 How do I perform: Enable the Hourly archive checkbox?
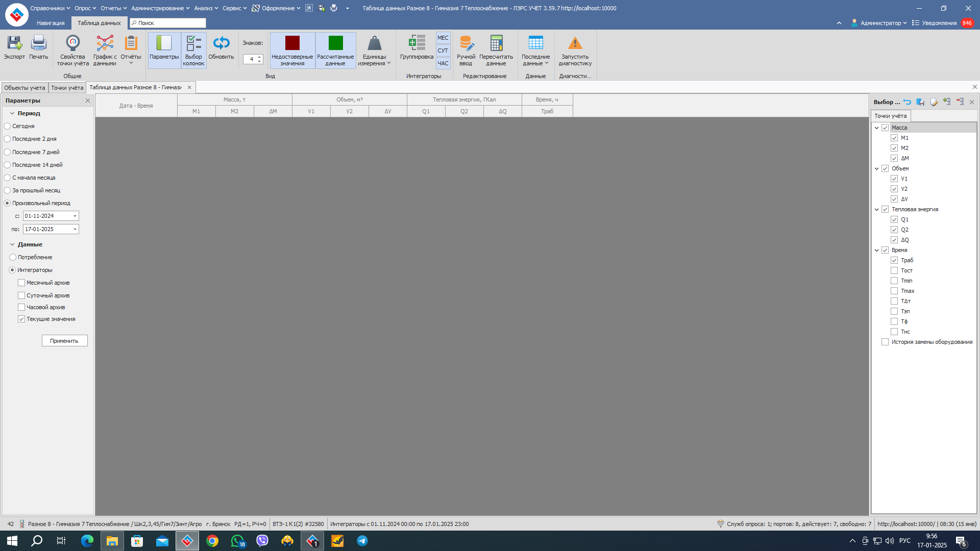[x=21, y=307]
